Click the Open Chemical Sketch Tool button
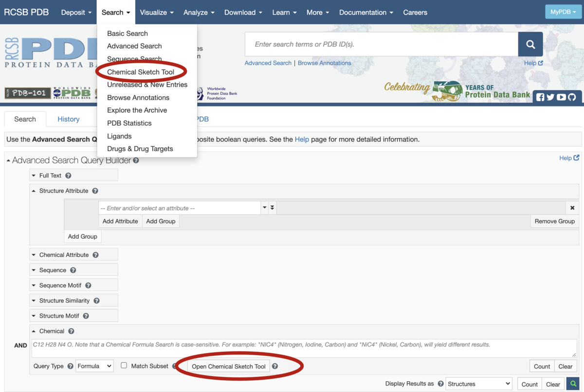 (x=229, y=367)
